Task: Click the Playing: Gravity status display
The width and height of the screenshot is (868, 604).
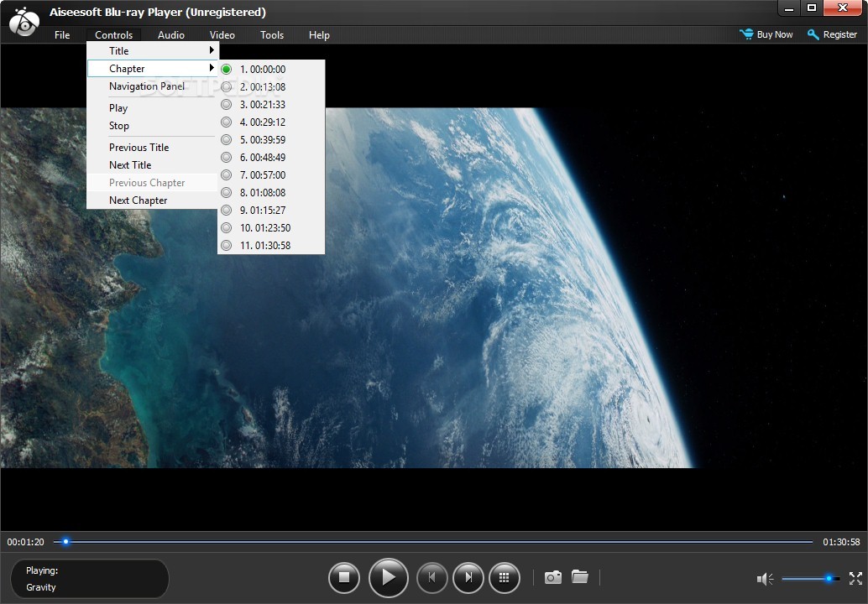Action: click(89, 579)
